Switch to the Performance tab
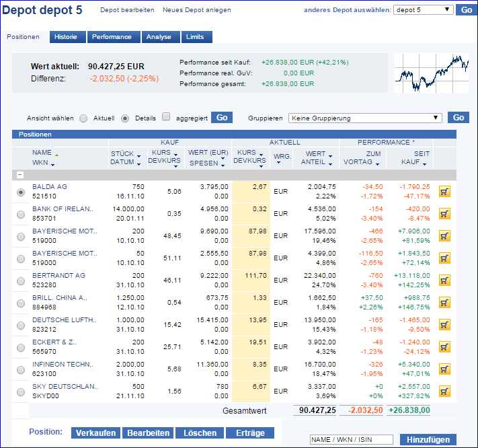 pos(114,37)
